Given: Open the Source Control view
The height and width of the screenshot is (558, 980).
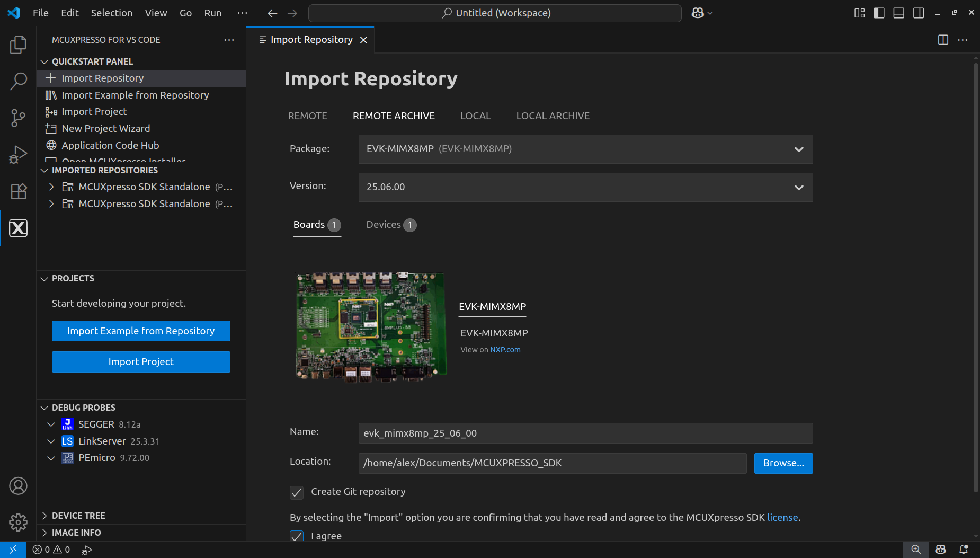Looking at the screenshot, I should pyautogui.click(x=19, y=118).
